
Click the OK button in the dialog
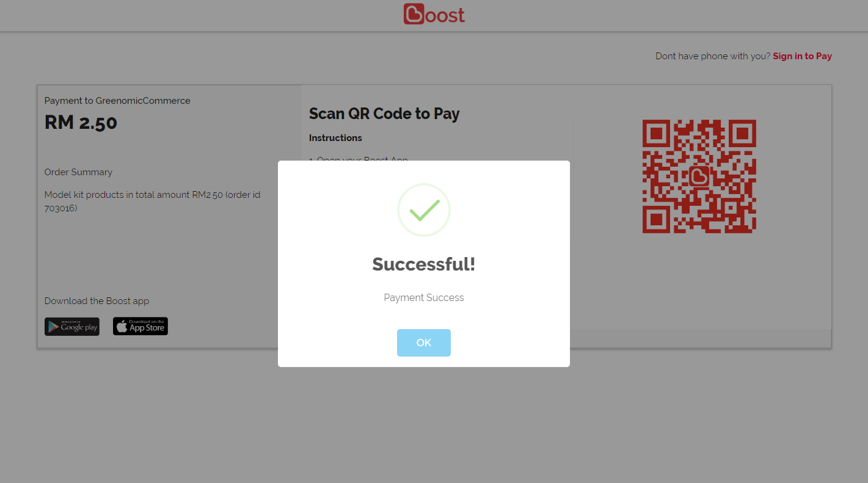[x=423, y=343]
